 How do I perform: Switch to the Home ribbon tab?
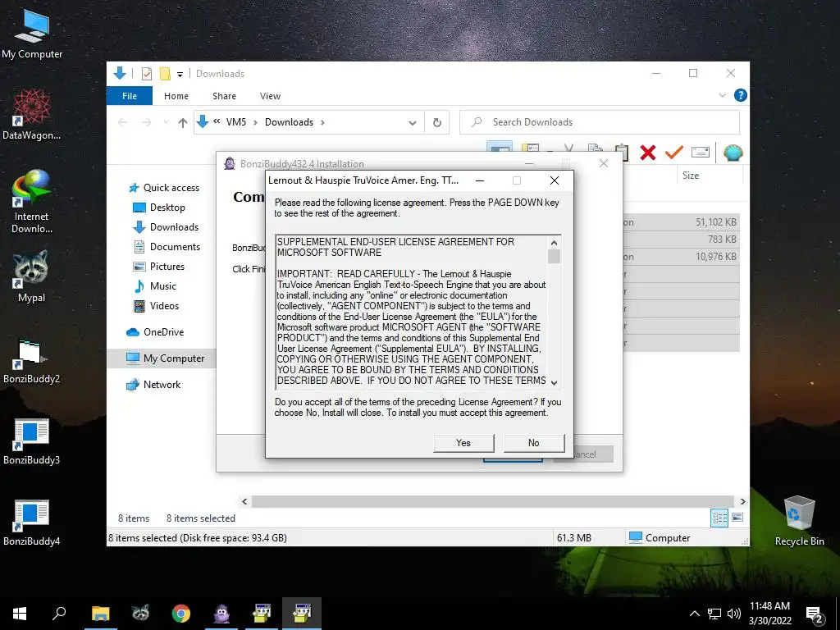click(176, 96)
